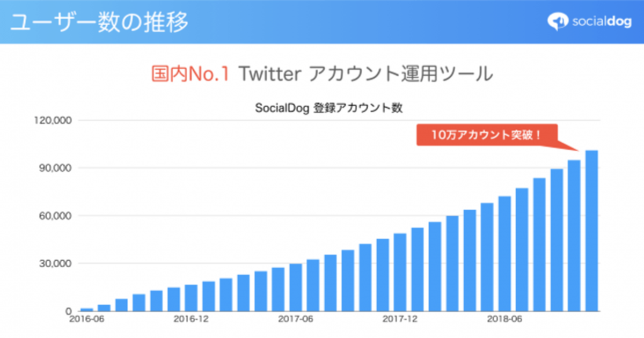Viewport: 644px width, 338px height.
Task: Click the red 10万アカウント突破！ callout
Action: (x=487, y=135)
